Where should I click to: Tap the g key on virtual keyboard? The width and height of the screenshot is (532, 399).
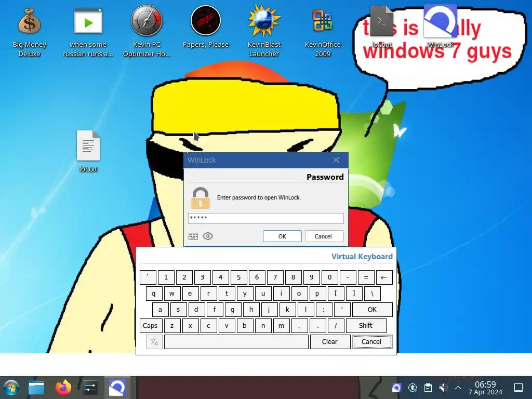coord(233,310)
